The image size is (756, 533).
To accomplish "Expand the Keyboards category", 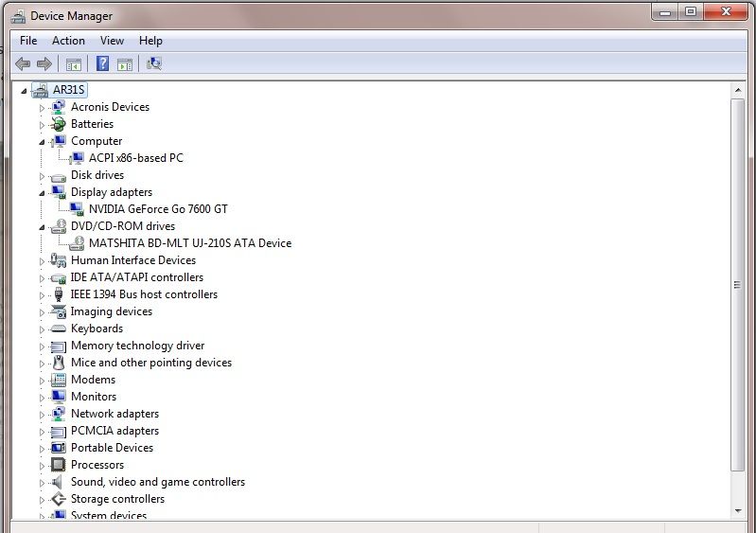I will pos(42,329).
